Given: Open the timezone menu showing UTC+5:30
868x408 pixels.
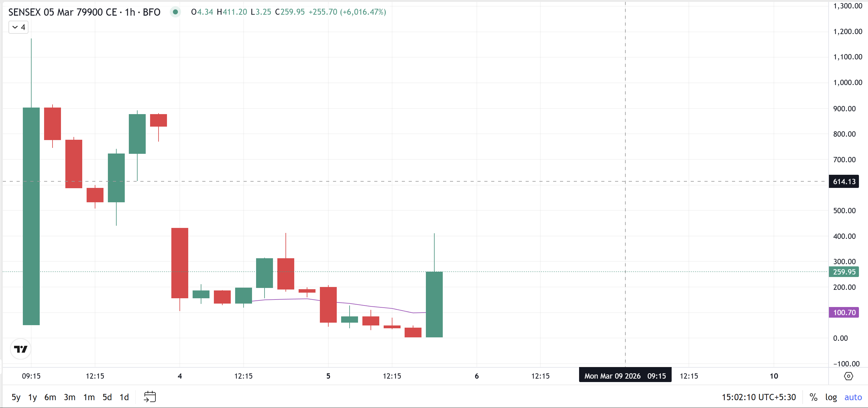Looking at the screenshot, I should pyautogui.click(x=759, y=397).
